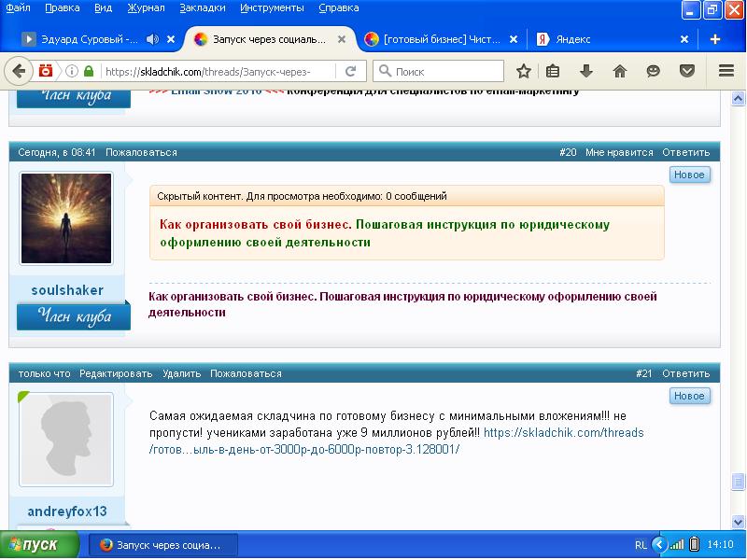The width and height of the screenshot is (747, 560).
Task: Click the battery icon in the system tray
Action: (694, 544)
